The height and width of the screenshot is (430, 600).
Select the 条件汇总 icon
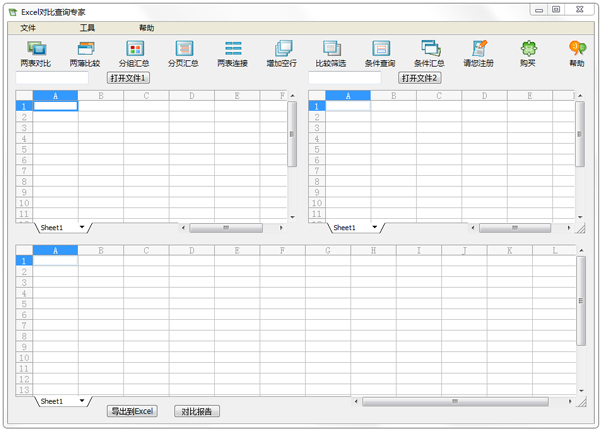point(429,54)
